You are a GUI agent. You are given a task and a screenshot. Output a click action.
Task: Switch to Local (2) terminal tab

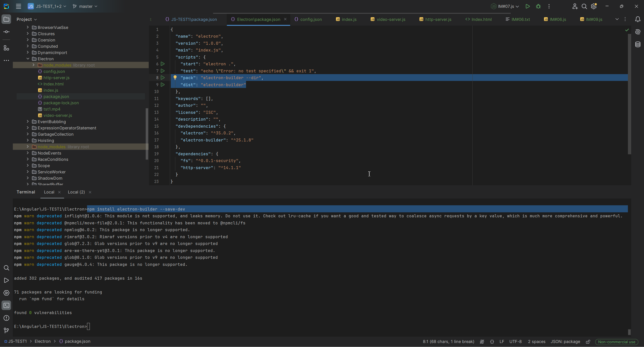(x=76, y=192)
